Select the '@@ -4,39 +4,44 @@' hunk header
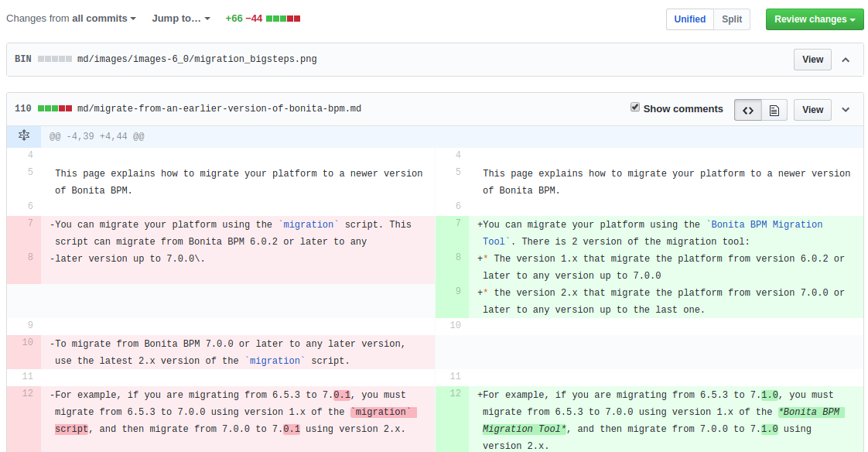 click(97, 136)
